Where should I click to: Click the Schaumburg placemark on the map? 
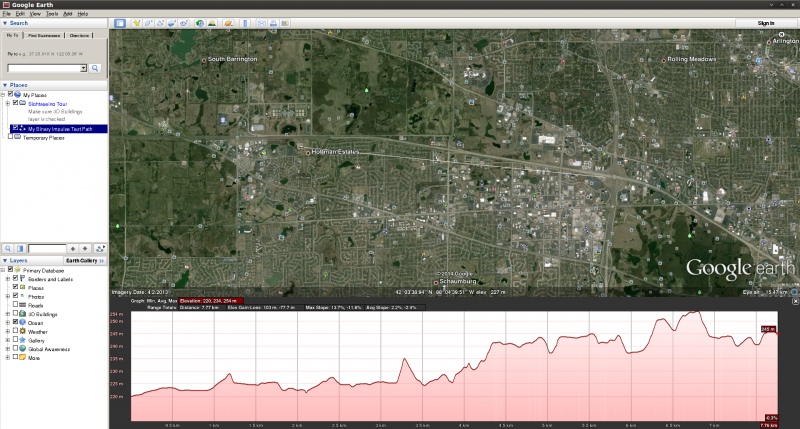point(436,282)
